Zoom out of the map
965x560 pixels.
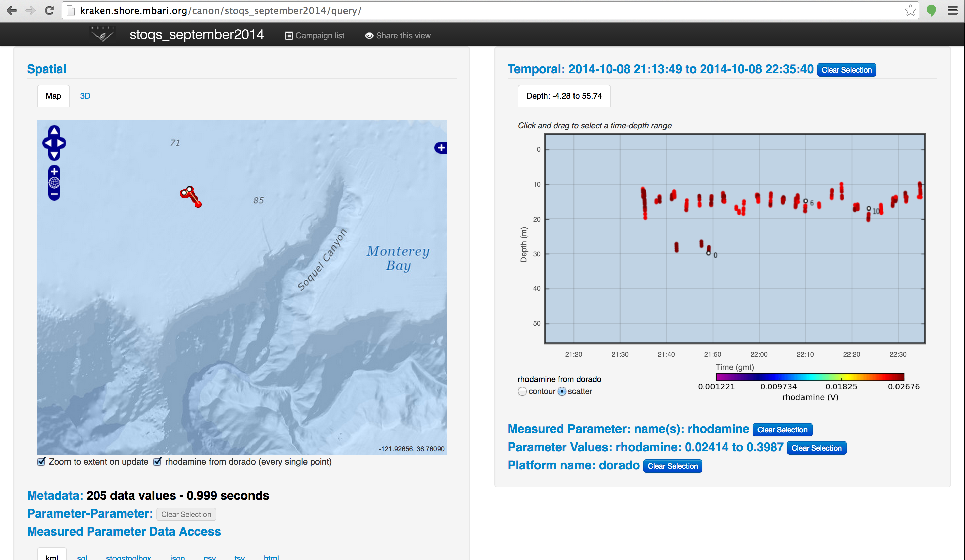pos(54,194)
